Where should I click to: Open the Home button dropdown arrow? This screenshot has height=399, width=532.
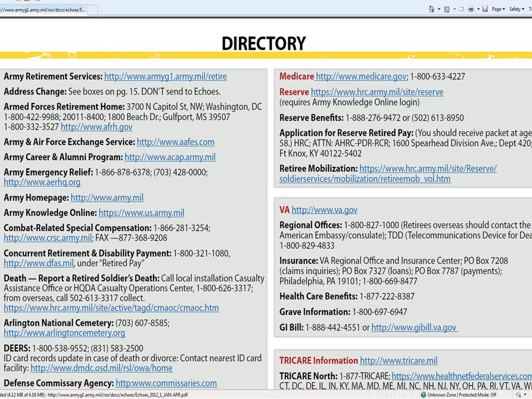tap(439, 9)
